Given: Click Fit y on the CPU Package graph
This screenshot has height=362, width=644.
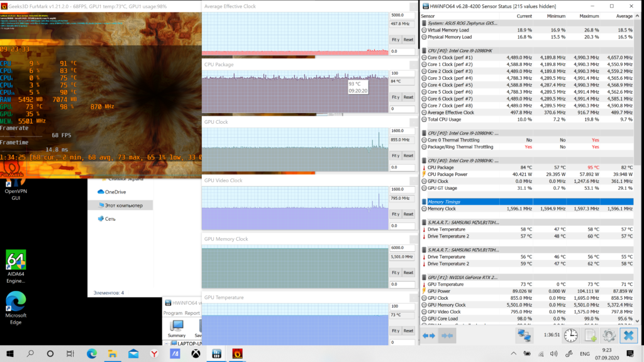Looking at the screenshot, I should [x=396, y=97].
